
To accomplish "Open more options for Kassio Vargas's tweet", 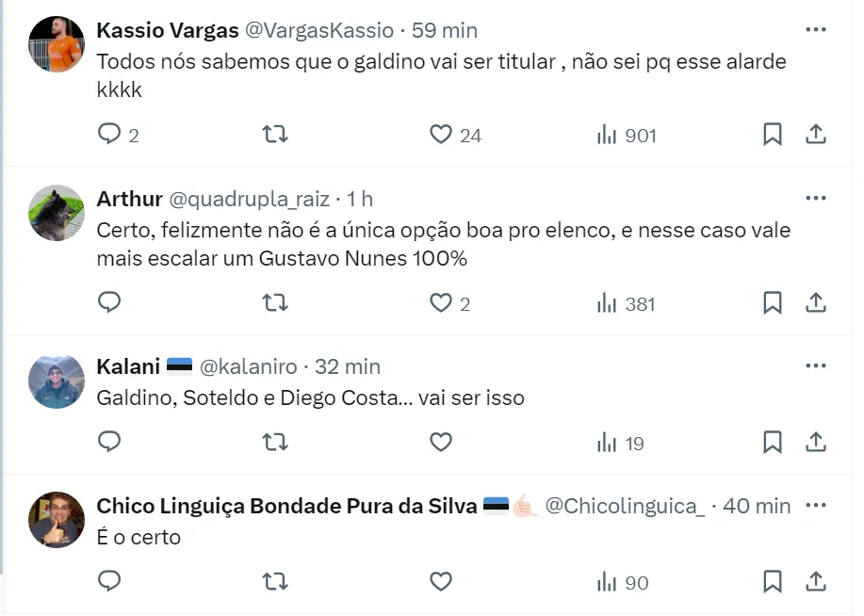I will (x=815, y=30).
